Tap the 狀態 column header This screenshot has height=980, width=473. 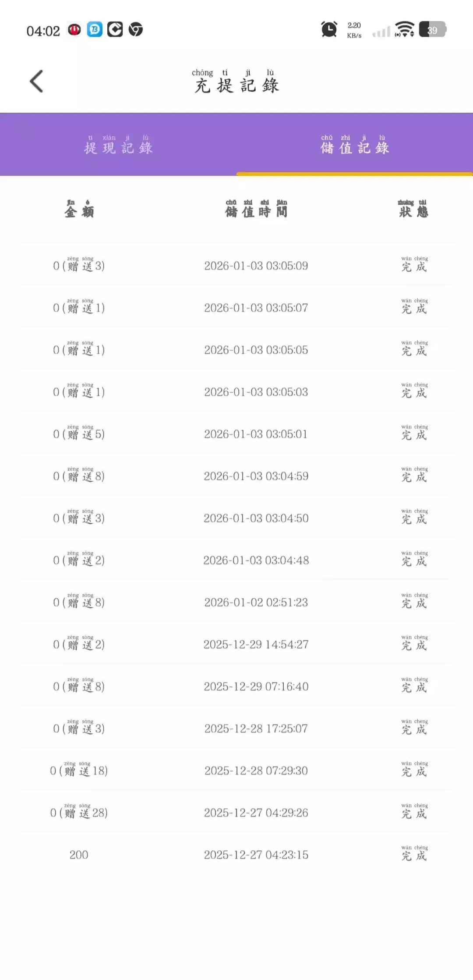(413, 209)
